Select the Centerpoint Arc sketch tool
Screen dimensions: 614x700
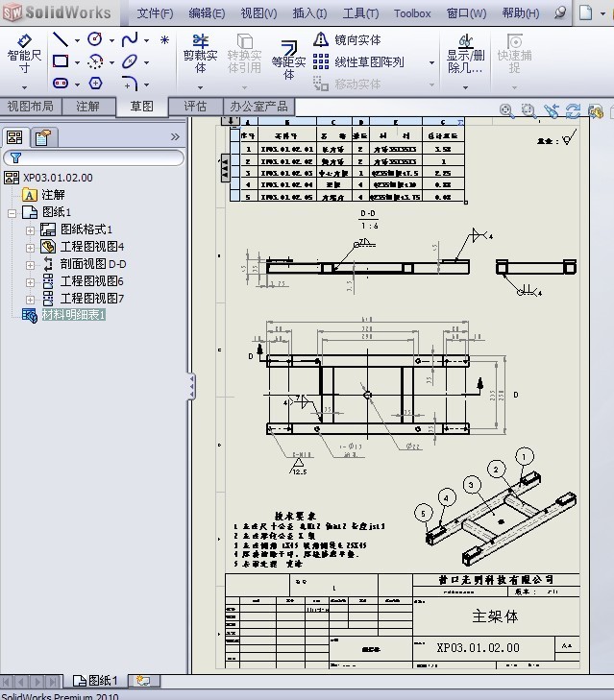tap(95, 61)
